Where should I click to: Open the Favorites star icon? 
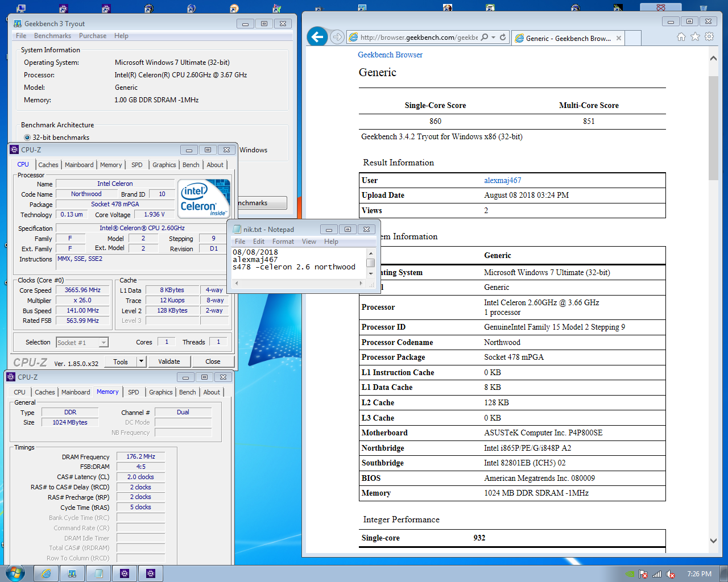[695, 37]
